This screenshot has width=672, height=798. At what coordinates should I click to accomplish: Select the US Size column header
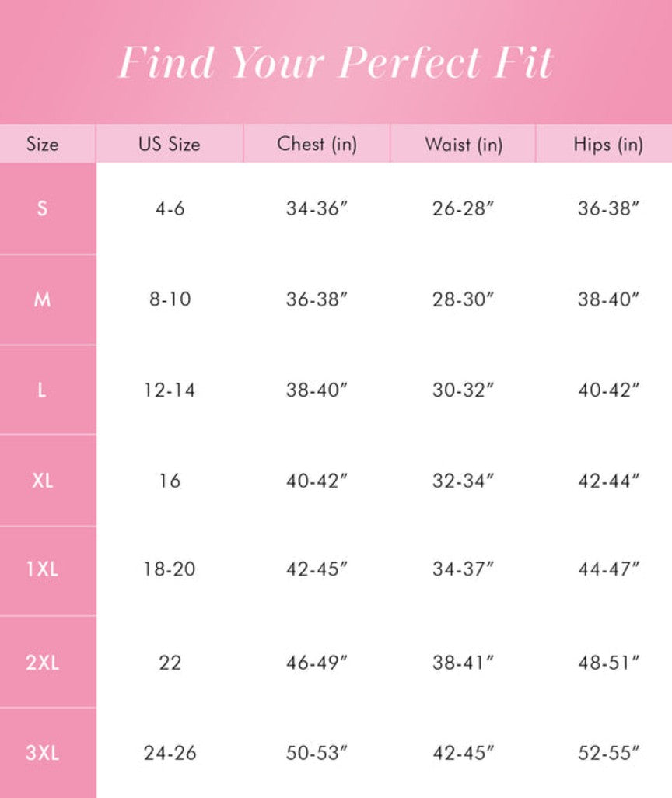[170, 144]
